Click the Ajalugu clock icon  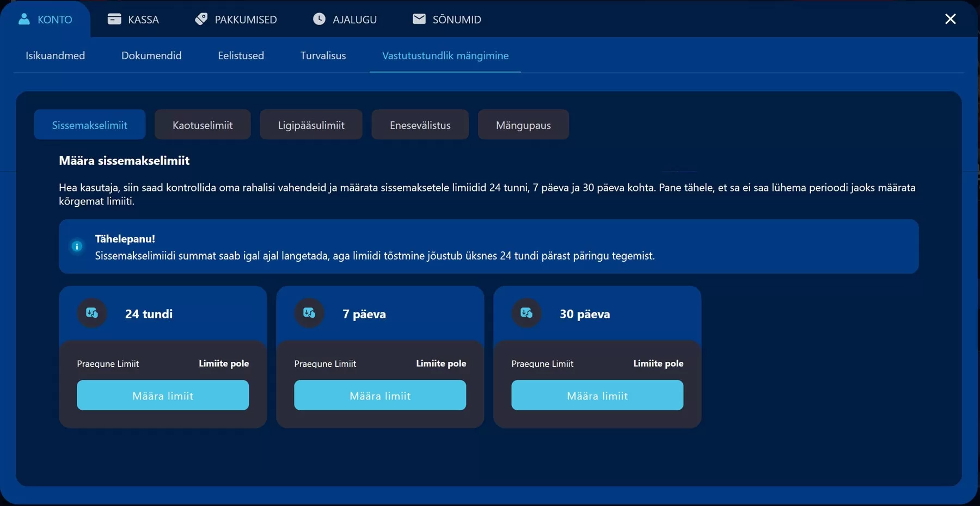[x=319, y=19]
